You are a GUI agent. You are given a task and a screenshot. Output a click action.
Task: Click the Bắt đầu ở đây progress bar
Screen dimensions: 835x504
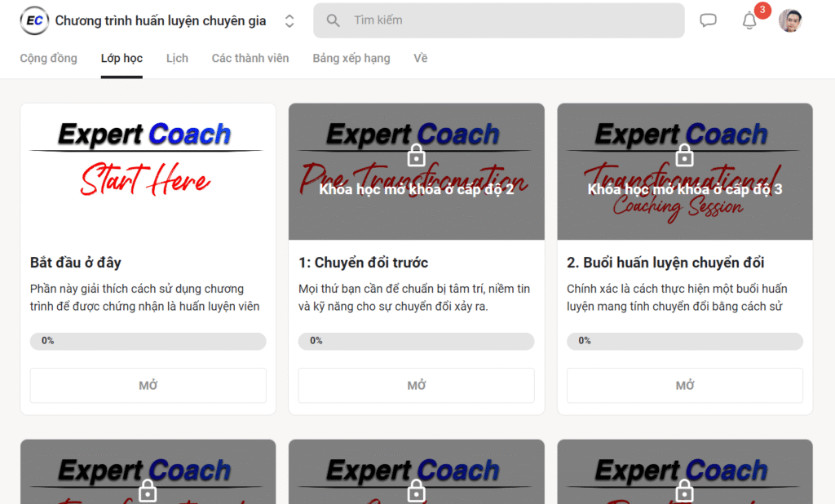[x=148, y=341]
